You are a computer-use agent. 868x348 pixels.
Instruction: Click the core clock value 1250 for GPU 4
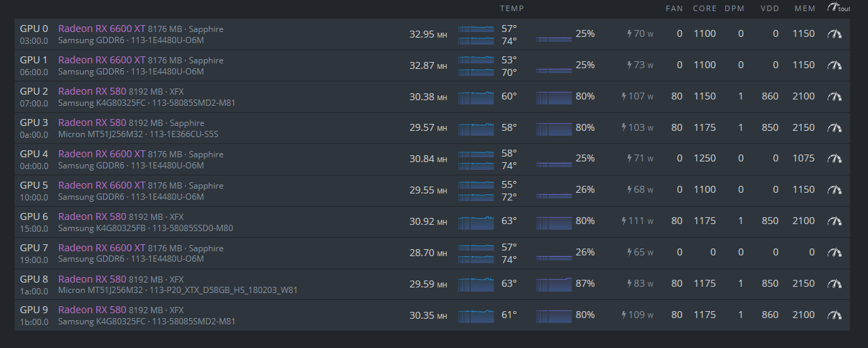click(704, 159)
